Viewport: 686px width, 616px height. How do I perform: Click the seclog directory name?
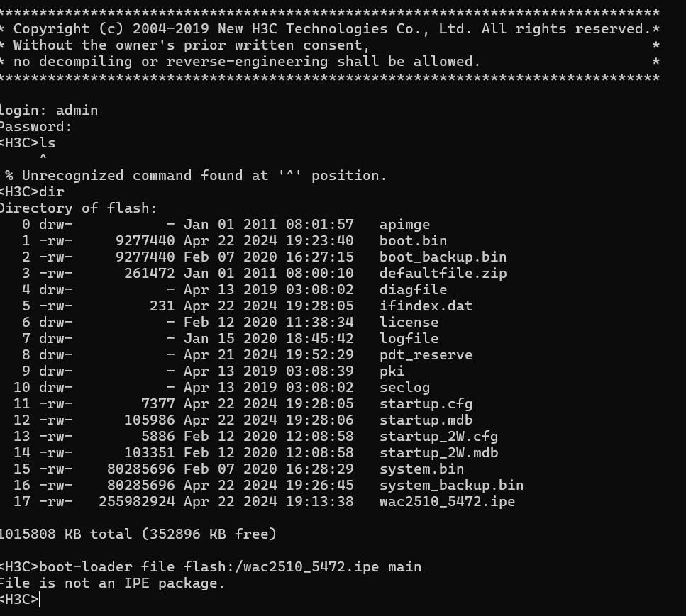(x=404, y=387)
